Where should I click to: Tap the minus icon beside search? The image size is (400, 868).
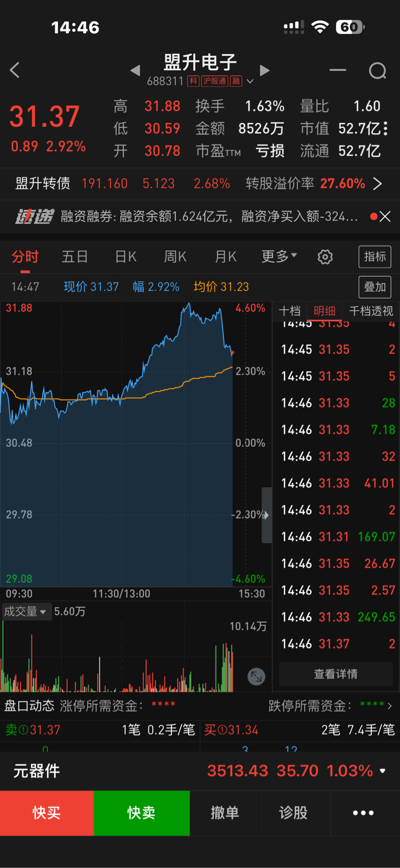[337, 70]
